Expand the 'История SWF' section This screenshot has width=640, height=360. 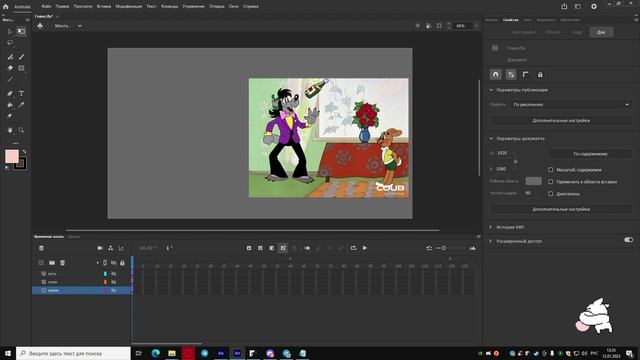[491, 227]
